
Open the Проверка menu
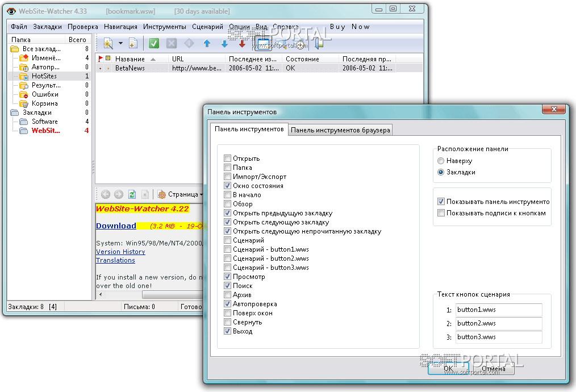83,27
